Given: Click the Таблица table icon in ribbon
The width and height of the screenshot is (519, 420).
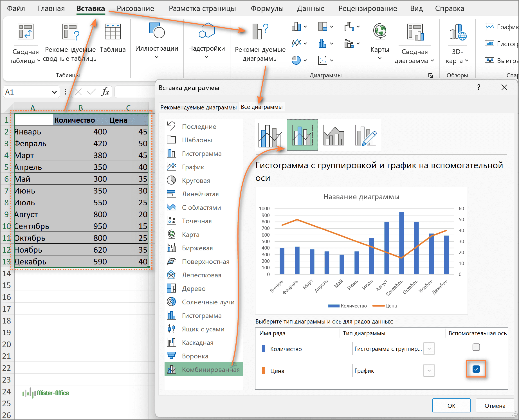Looking at the screenshot, I should point(113,32).
